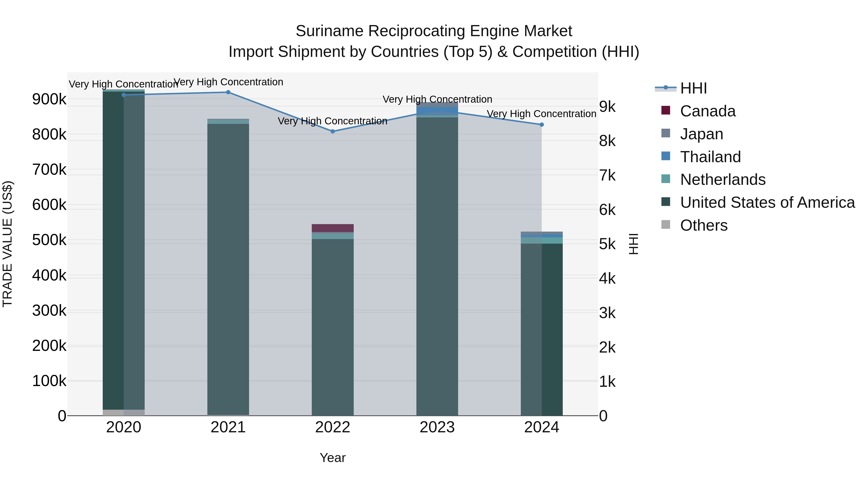Click the Others grey legend swatch
The width and height of the screenshot is (868, 488).
(x=666, y=224)
